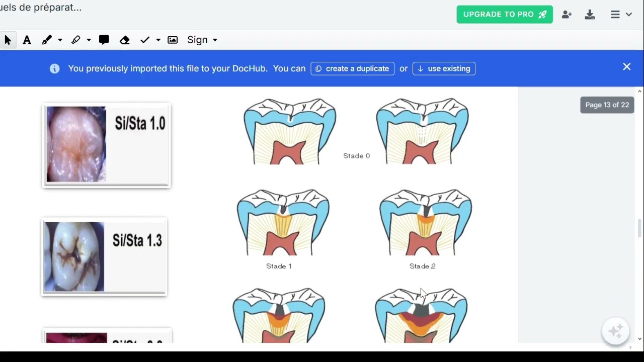
Task: Click the Si/Sta 1.0 tooth photo
Action: tap(76, 144)
